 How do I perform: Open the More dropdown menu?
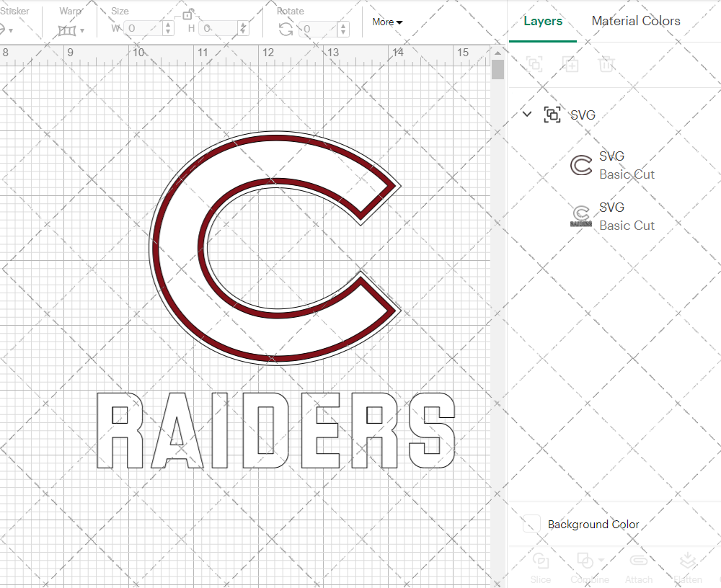pos(387,22)
